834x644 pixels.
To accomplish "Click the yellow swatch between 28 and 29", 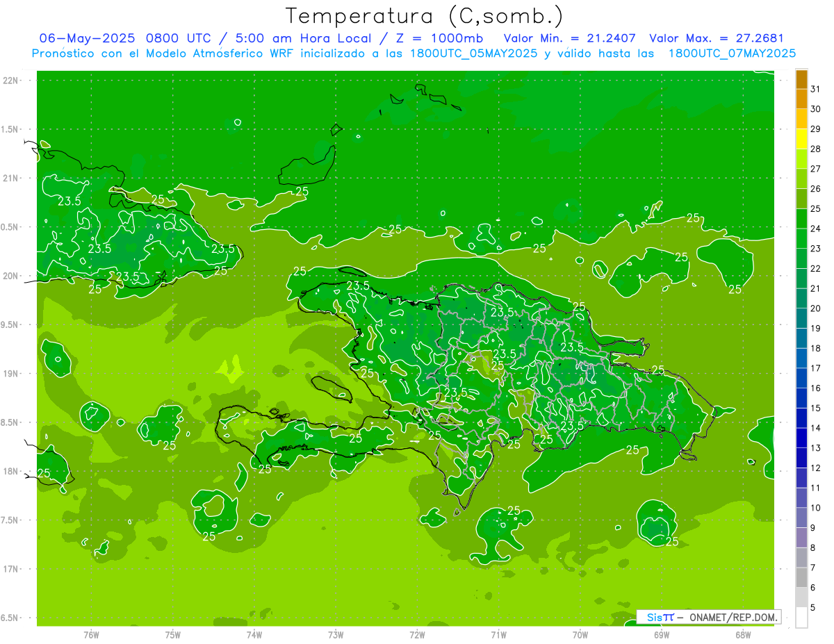I will (x=801, y=139).
